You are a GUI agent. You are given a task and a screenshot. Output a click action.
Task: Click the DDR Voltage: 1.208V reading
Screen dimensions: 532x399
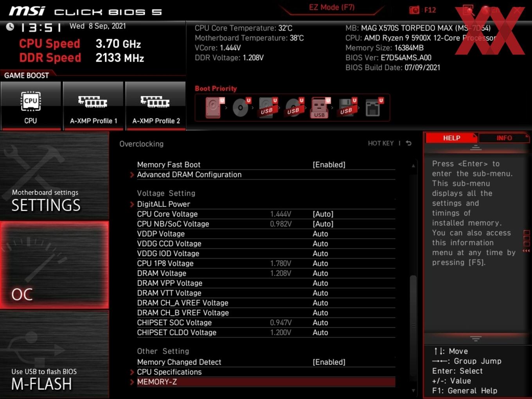coord(229,58)
